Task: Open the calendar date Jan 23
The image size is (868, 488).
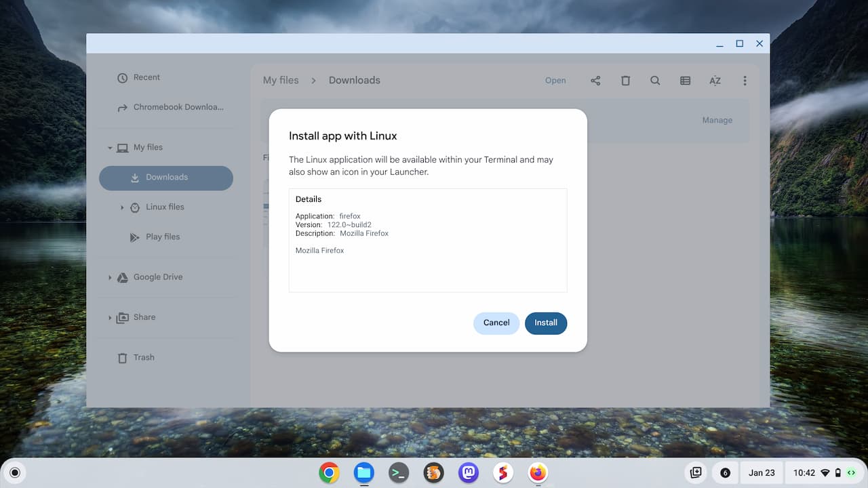Action: tap(762, 472)
